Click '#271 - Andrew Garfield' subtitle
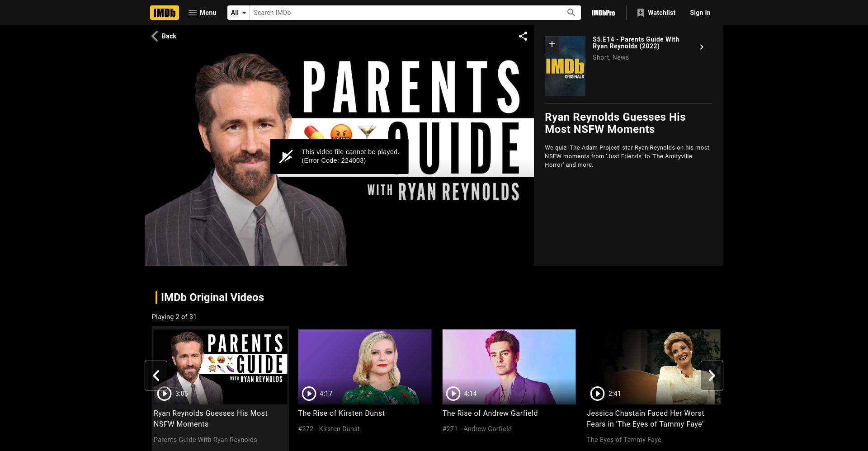Image resolution: width=868 pixels, height=451 pixels. click(x=477, y=429)
